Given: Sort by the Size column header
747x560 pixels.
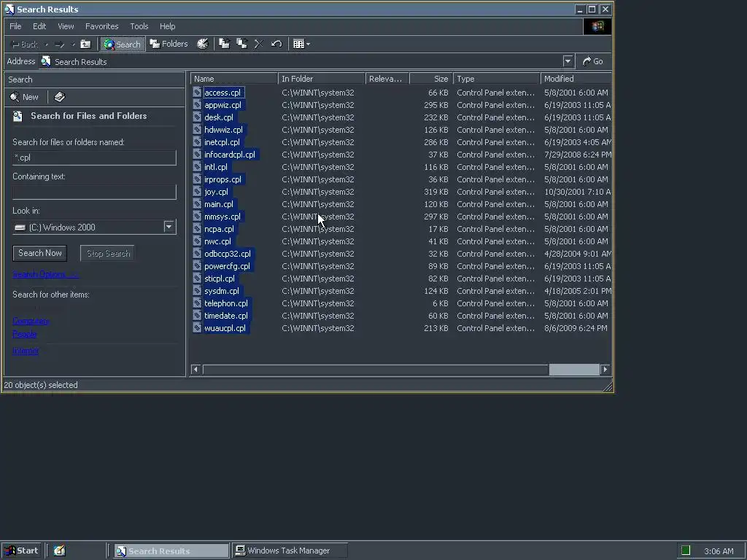Looking at the screenshot, I should tap(431, 79).
